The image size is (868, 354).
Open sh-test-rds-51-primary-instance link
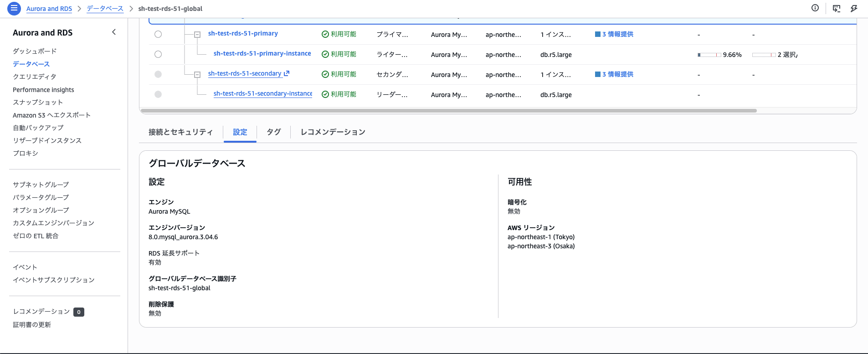(262, 53)
